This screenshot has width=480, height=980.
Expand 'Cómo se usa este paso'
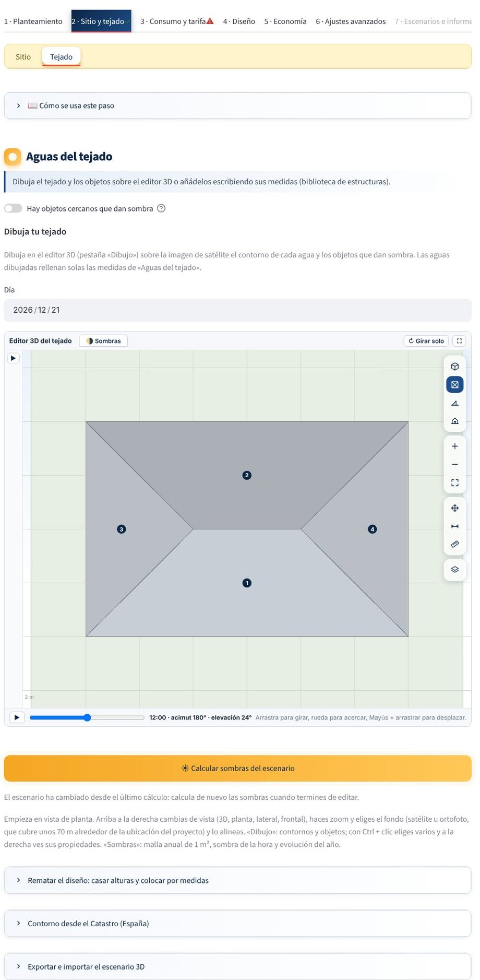click(x=237, y=105)
